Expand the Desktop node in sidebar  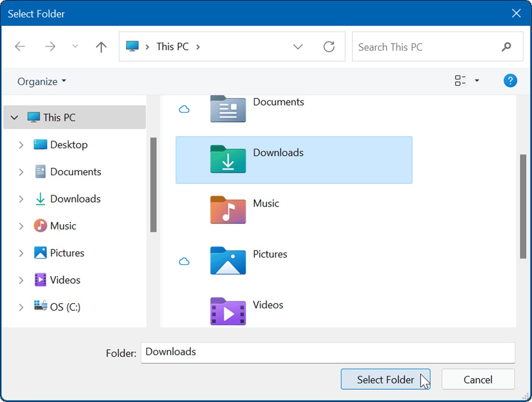point(21,145)
